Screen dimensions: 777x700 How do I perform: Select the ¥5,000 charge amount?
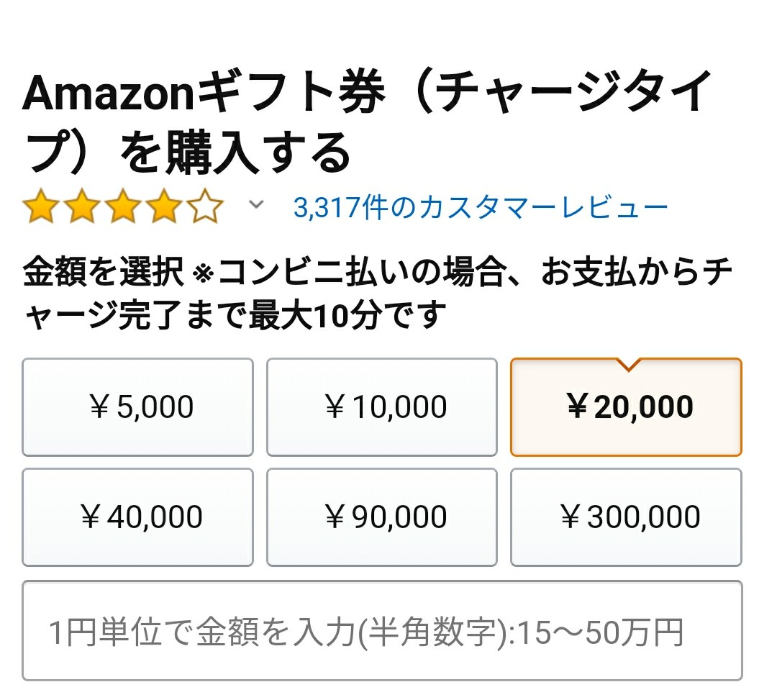[137, 406]
